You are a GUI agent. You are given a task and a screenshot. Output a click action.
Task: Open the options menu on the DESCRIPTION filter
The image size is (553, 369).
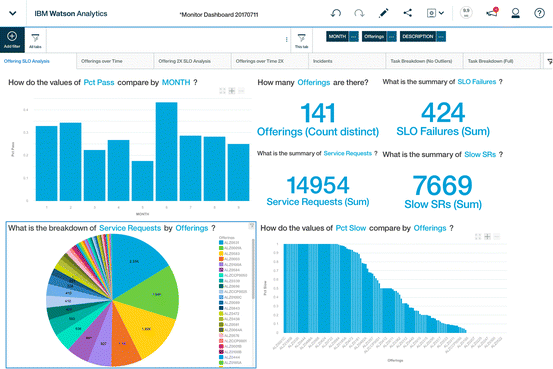[441, 36]
